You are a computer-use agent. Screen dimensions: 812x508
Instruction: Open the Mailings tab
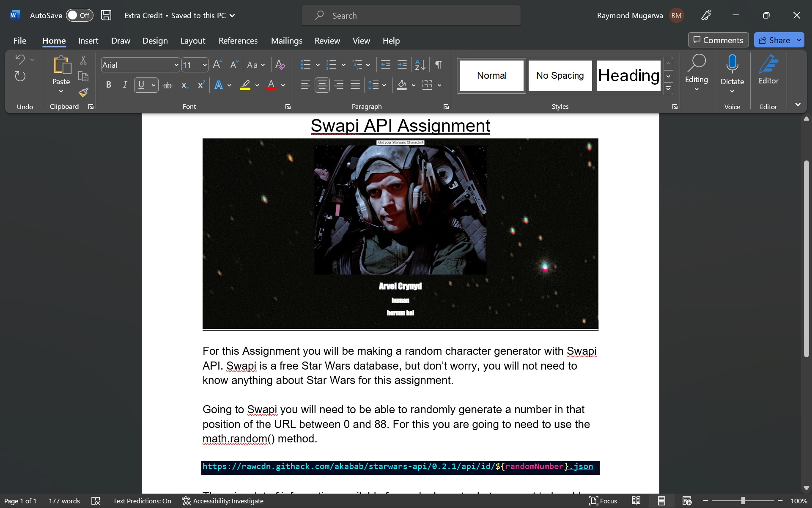(x=286, y=41)
